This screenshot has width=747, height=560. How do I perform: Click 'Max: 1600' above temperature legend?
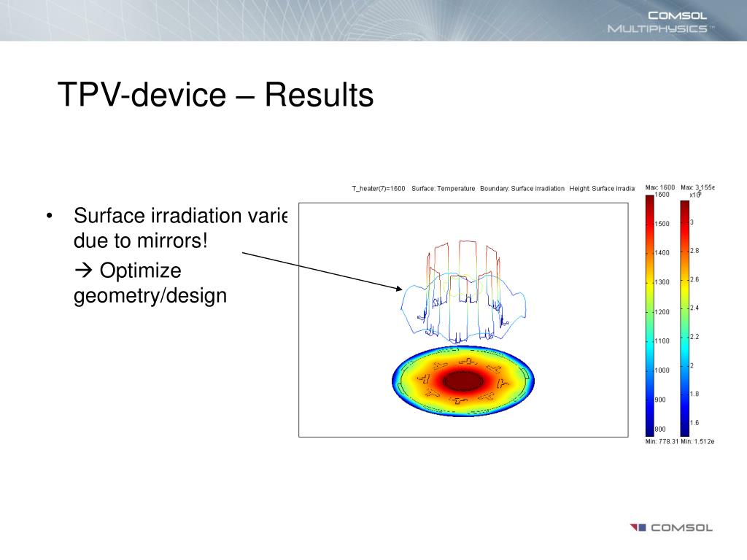tap(659, 187)
